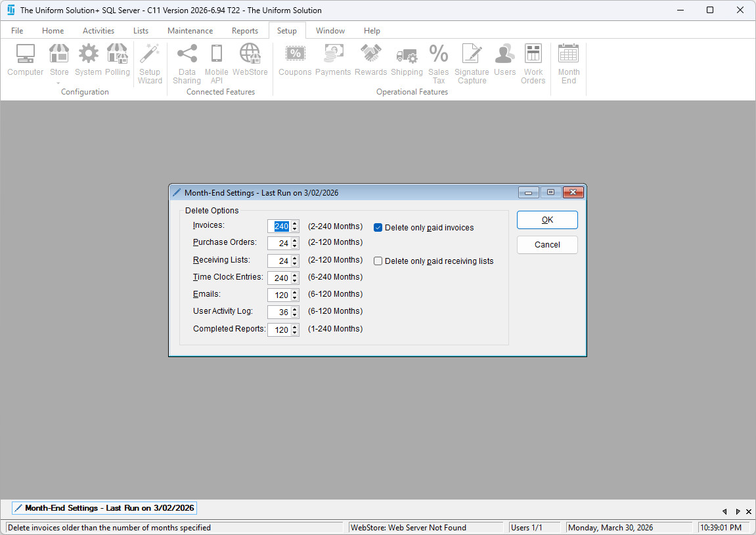Screen dimensions: 756x535
Task: Click the Month End ribbon icon
Action: click(x=568, y=64)
